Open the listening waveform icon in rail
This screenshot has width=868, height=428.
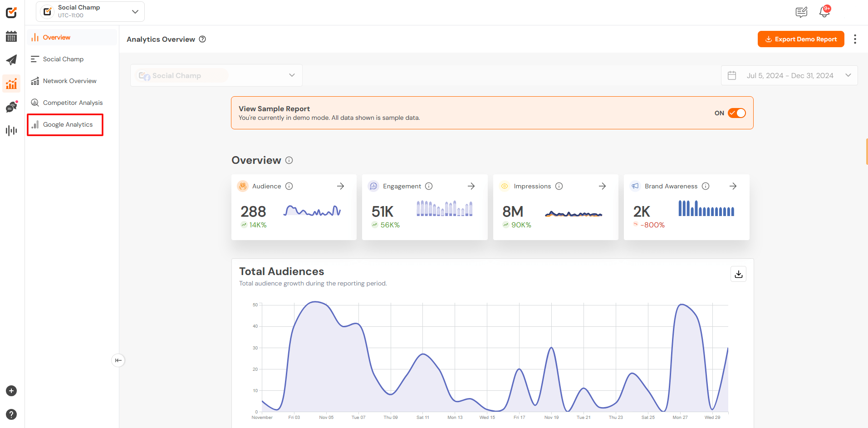coord(11,131)
